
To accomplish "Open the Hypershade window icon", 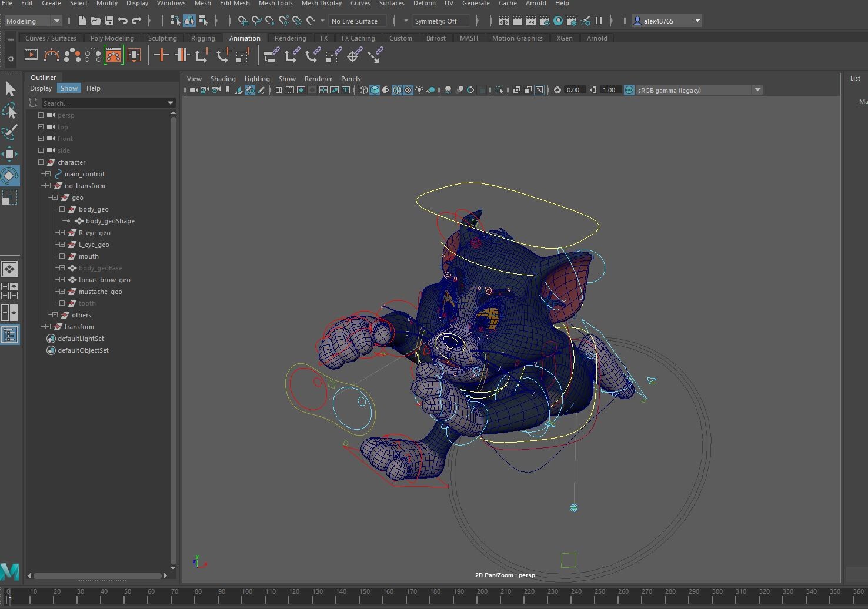I will [557, 21].
